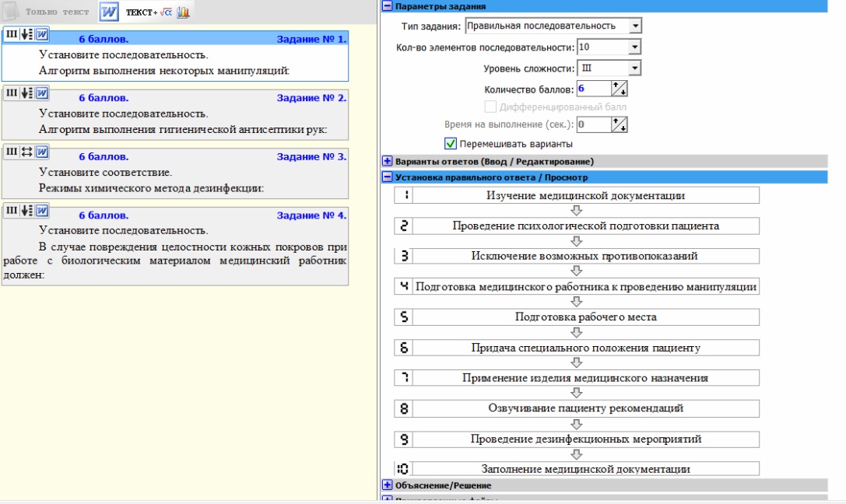The image size is (846, 504).
Task: Uncheck "Перемешивать варианты" checkbox
Action: (x=450, y=144)
